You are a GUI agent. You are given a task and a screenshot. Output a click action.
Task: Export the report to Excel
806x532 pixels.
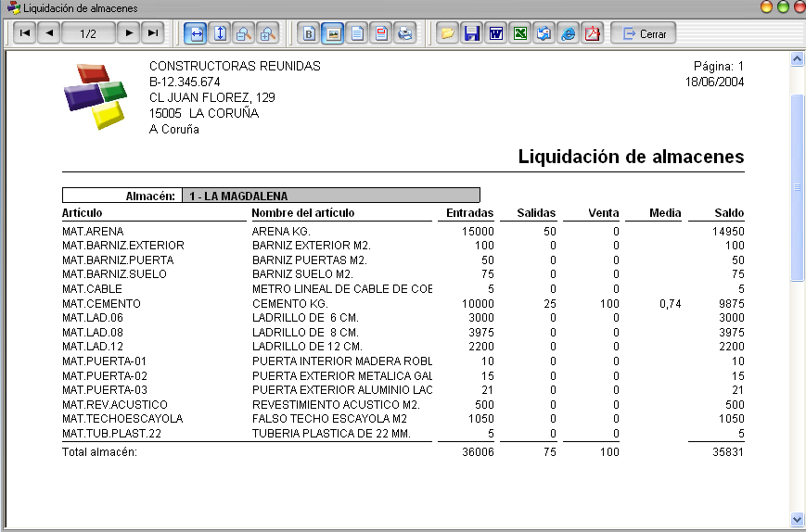coord(519,33)
